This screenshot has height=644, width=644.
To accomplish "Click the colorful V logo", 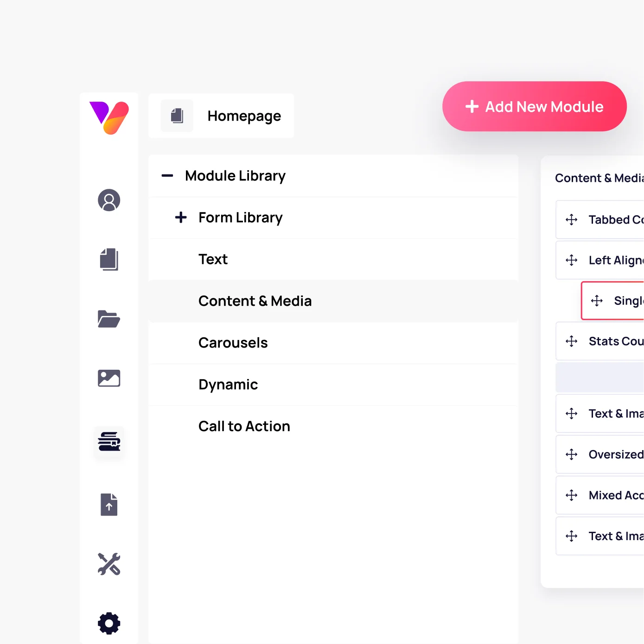I will pyautogui.click(x=109, y=118).
